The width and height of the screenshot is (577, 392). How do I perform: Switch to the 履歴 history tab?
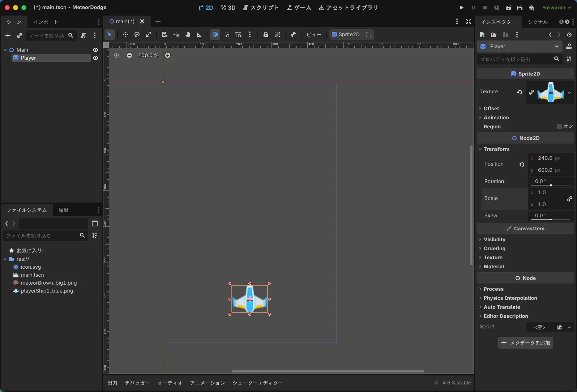click(x=64, y=210)
